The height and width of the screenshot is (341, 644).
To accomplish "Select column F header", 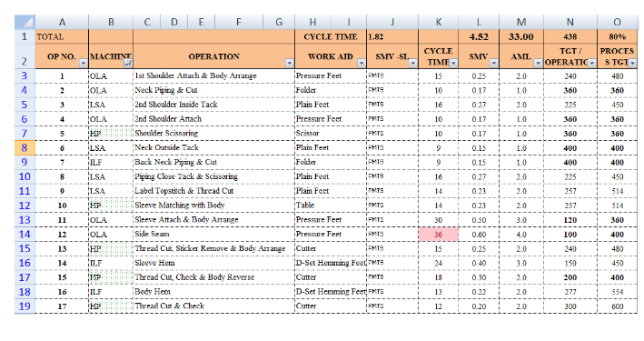I will tap(239, 22).
